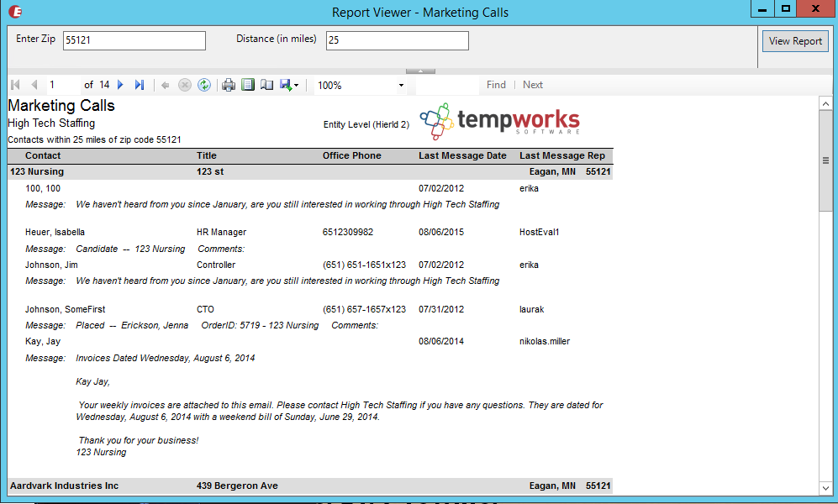The width and height of the screenshot is (838, 504).
Task: Go to previous page of report
Action: coord(34,85)
